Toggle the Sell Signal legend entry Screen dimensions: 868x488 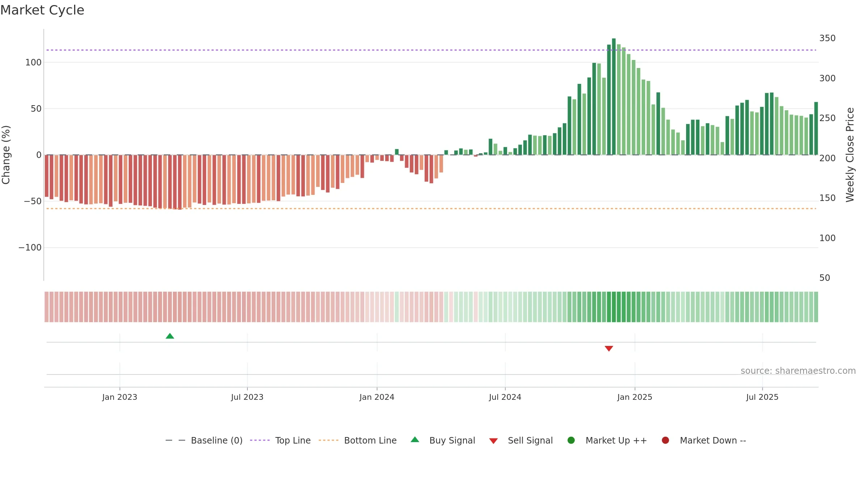tap(521, 440)
